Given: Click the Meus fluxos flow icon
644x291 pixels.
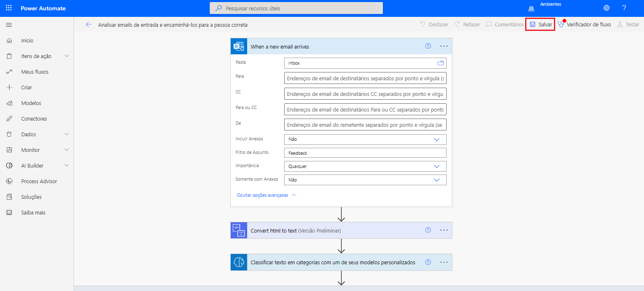Looking at the screenshot, I should (x=9, y=72).
